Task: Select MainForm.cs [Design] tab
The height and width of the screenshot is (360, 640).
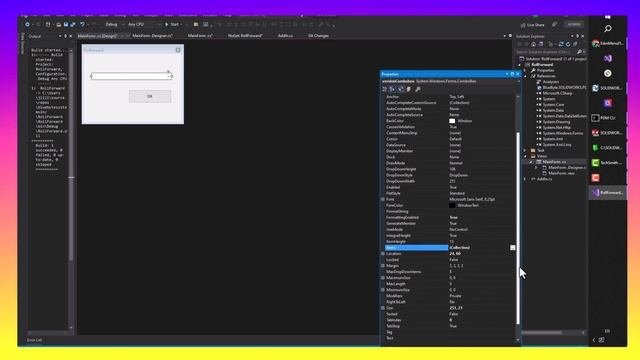Action: coord(97,36)
